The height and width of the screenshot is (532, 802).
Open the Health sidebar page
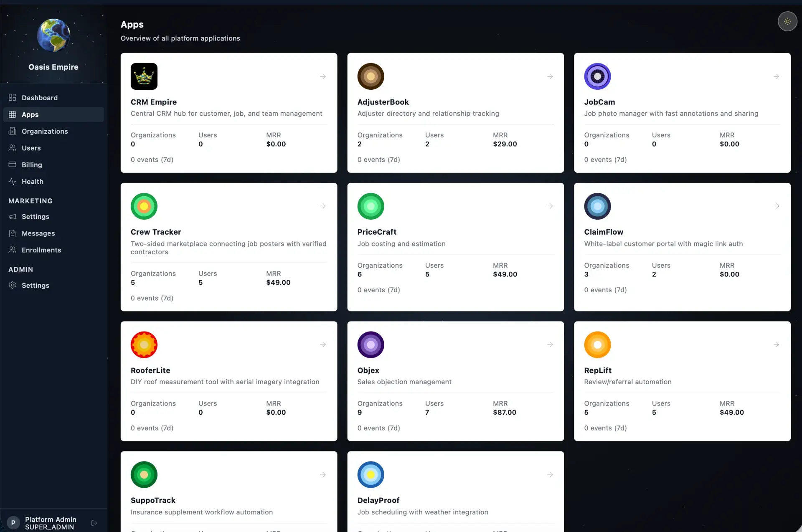(x=53, y=181)
